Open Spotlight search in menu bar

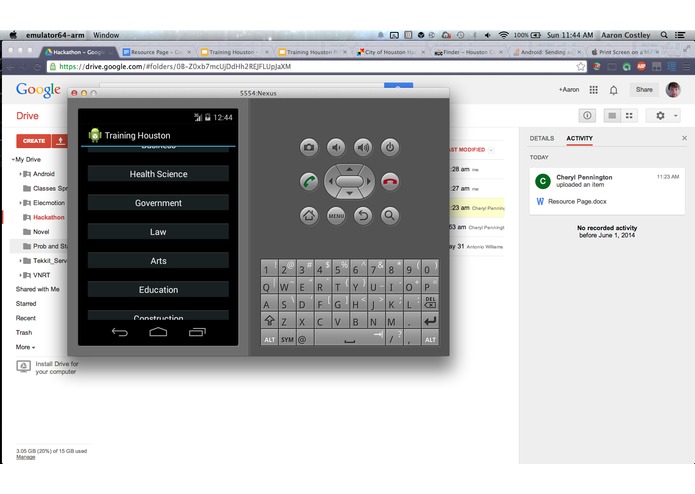(x=664, y=35)
